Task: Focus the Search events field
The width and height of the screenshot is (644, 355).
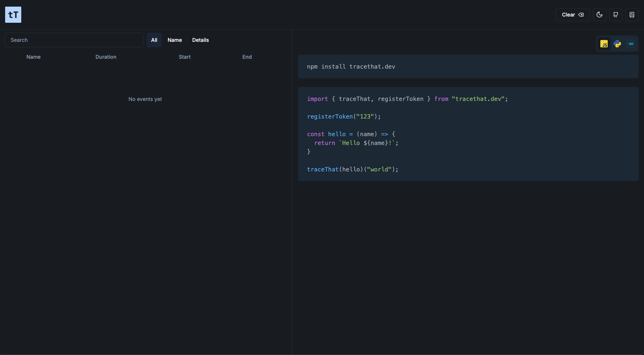Action: [x=74, y=40]
